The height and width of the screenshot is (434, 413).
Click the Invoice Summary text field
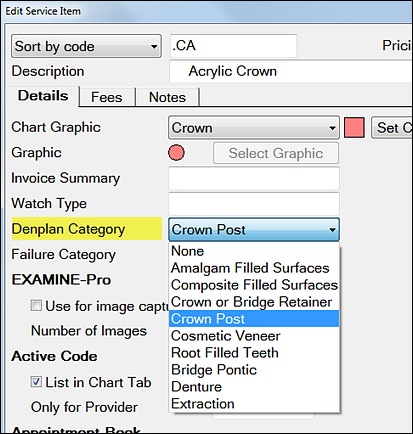click(x=254, y=178)
